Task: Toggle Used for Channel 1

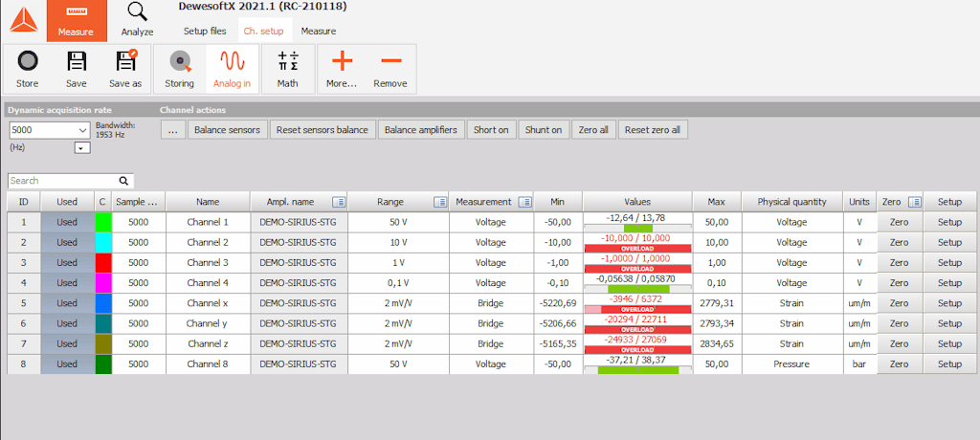Action: [x=67, y=222]
